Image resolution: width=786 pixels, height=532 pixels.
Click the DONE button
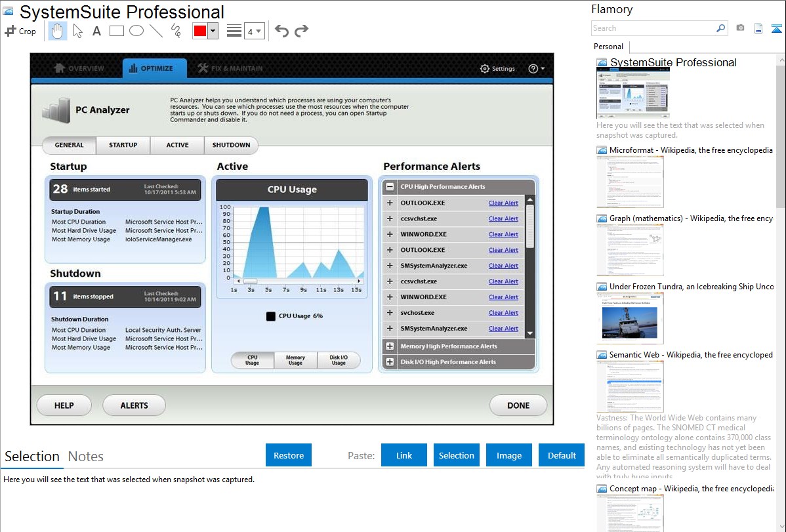pos(518,405)
